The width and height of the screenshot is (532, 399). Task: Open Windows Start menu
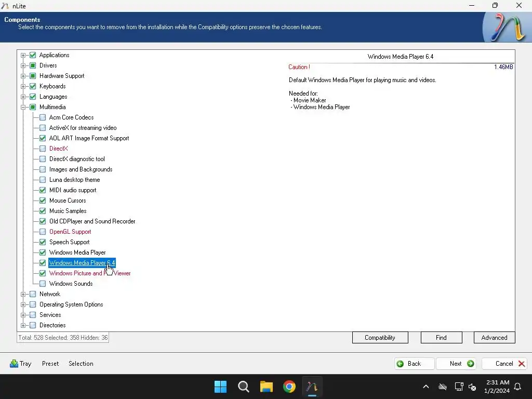click(220, 387)
